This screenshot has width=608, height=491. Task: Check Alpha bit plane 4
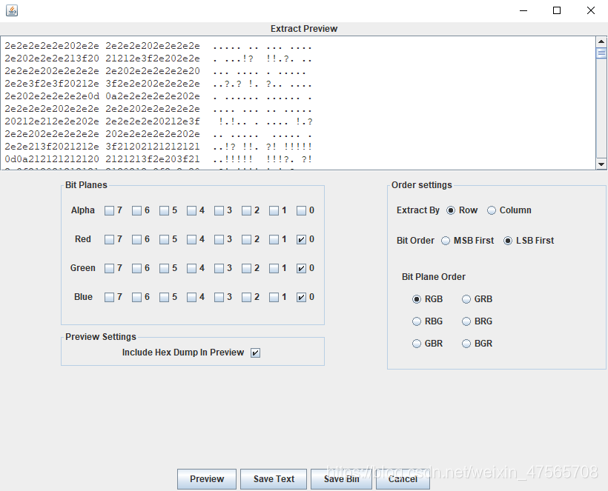(x=192, y=211)
